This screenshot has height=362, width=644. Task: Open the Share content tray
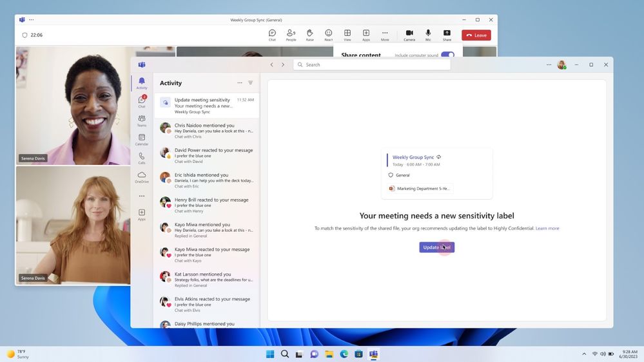[x=447, y=35]
